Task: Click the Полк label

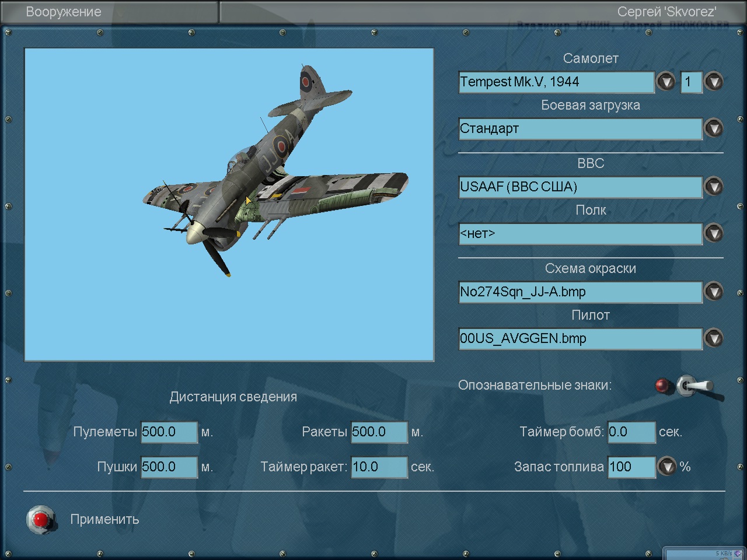Action: point(591,210)
